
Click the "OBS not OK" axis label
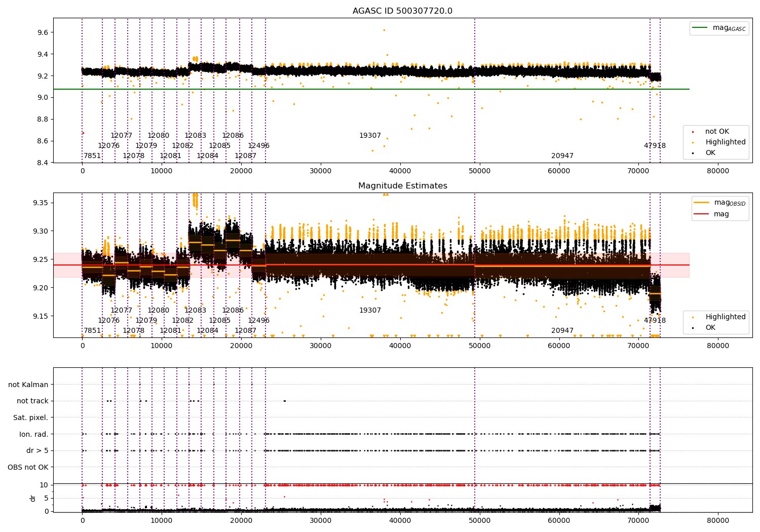[x=28, y=467]
